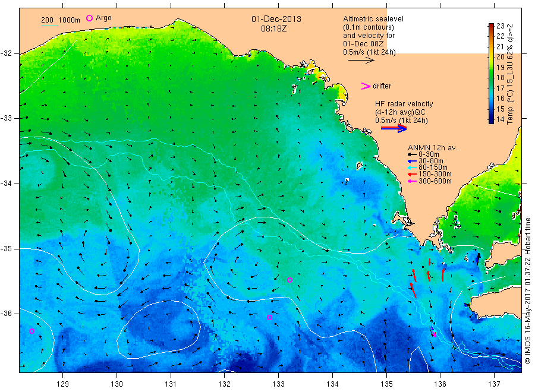Click the '129' longitude tick label
The height and width of the screenshot is (392, 535).
[63, 384]
